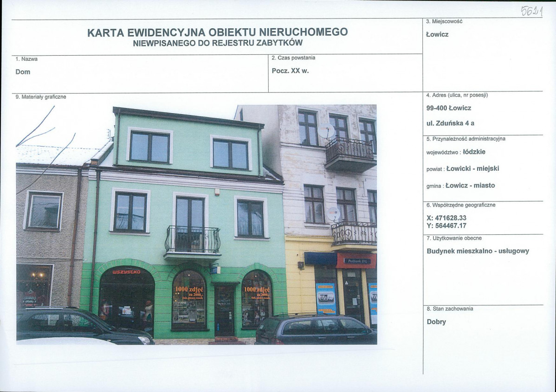Click 'Budynek mieszkalno - usługowy' usage text

(x=478, y=251)
